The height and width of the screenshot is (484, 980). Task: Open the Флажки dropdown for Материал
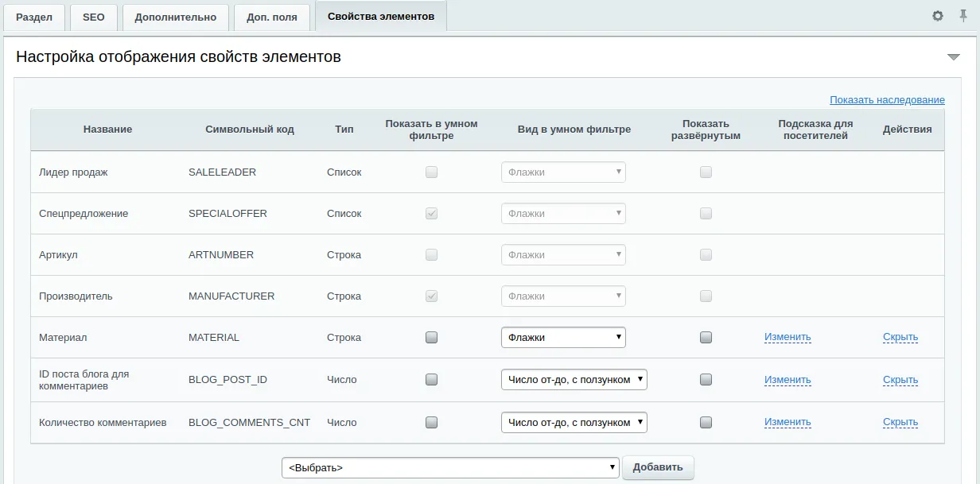[563, 337]
